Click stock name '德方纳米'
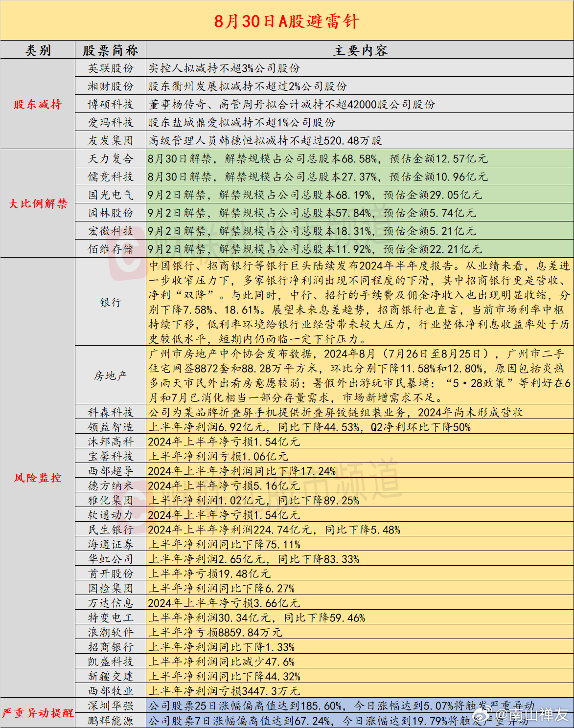The image size is (574, 728). pyautogui.click(x=111, y=485)
